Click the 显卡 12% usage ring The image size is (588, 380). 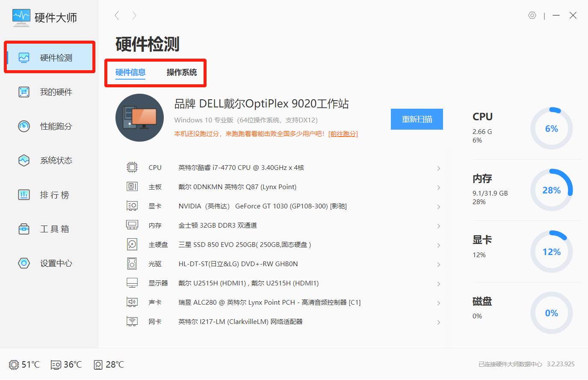click(552, 252)
